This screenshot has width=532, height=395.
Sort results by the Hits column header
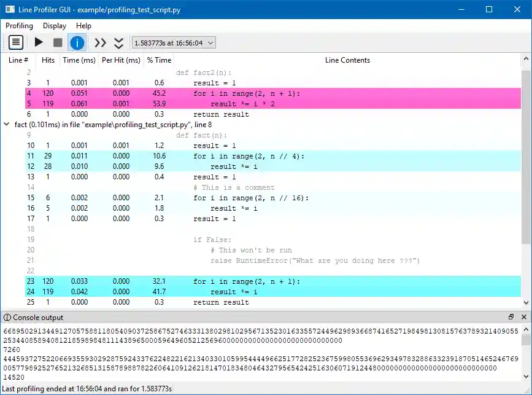[48, 60]
